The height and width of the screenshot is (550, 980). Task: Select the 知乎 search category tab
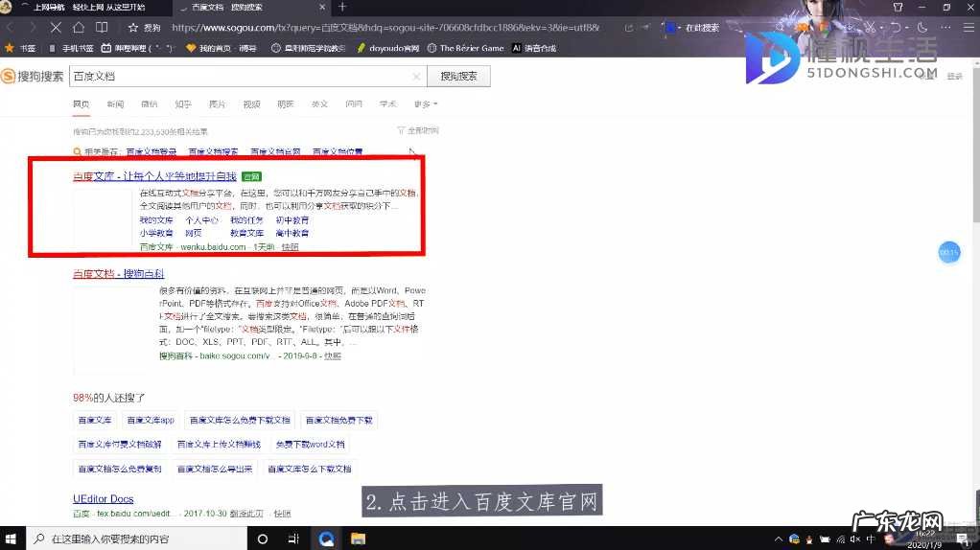click(183, 104)
